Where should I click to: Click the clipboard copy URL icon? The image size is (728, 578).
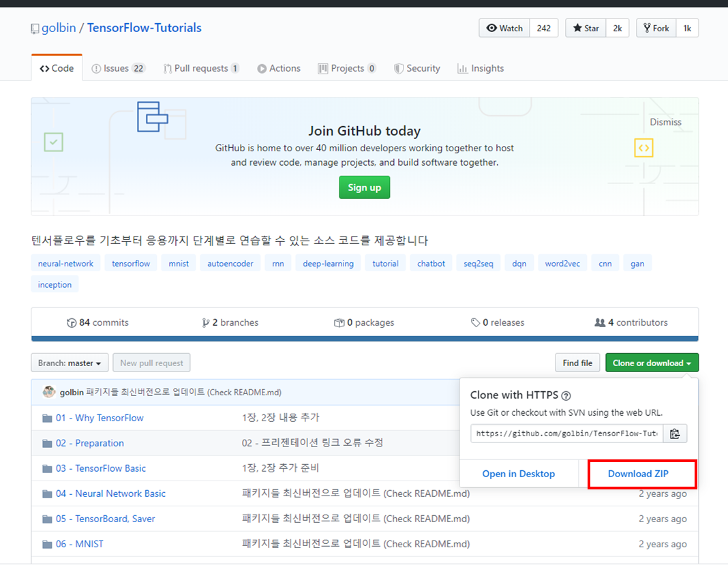675,433
